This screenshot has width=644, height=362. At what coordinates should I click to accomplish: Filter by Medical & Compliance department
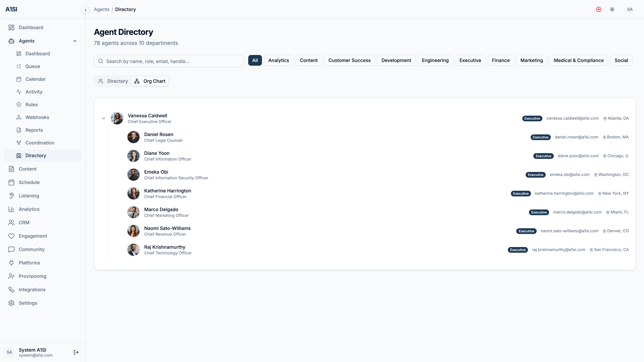pos(579,61)
